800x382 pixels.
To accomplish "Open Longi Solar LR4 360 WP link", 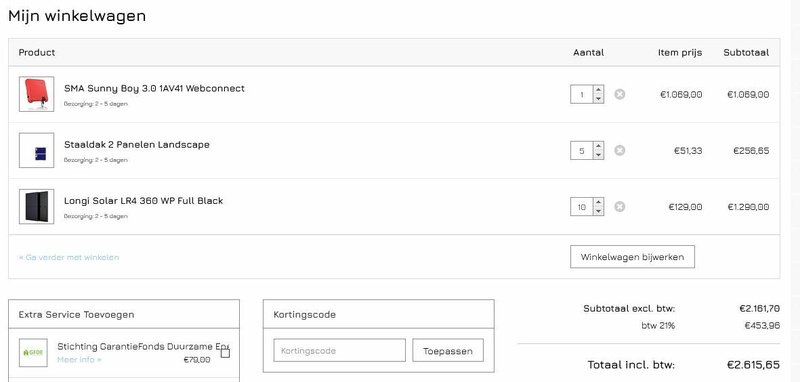I will tap(143, 200).
